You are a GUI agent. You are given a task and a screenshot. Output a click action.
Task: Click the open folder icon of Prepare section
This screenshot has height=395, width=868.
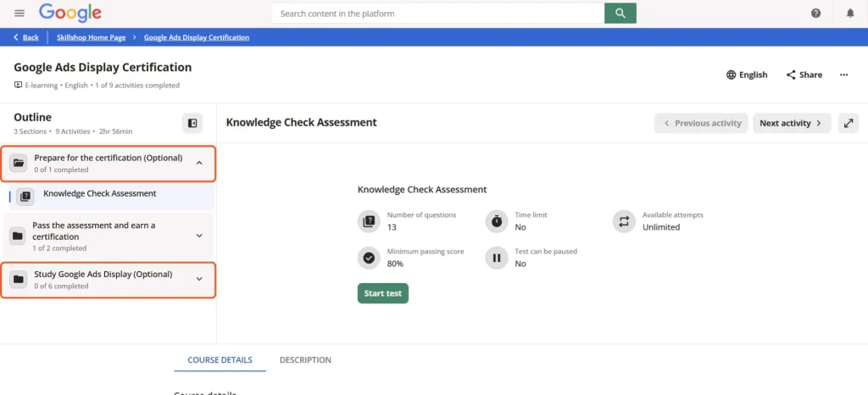(x=19, y=164)
